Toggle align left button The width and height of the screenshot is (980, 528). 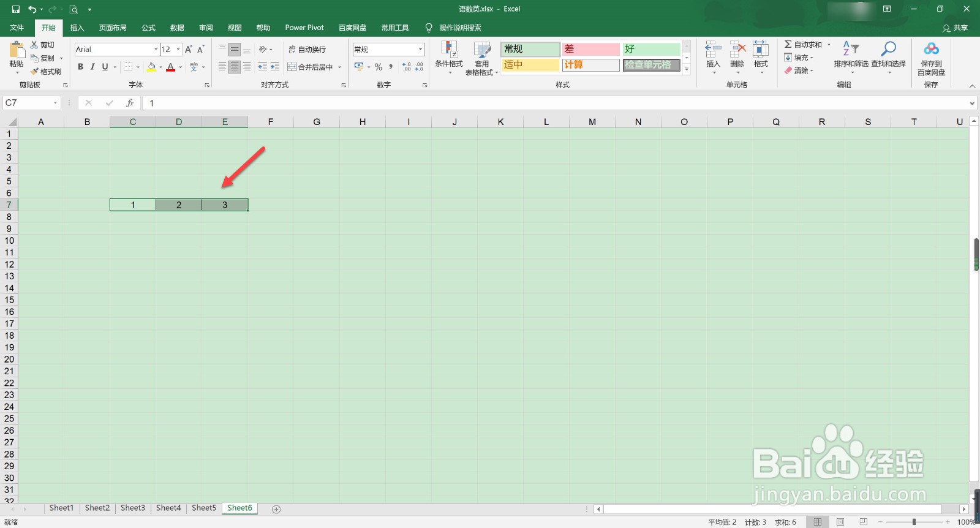[x=222, y=67]
